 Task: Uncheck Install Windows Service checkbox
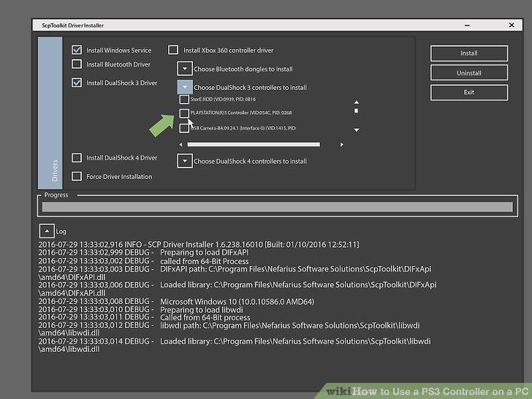[77, 50]
